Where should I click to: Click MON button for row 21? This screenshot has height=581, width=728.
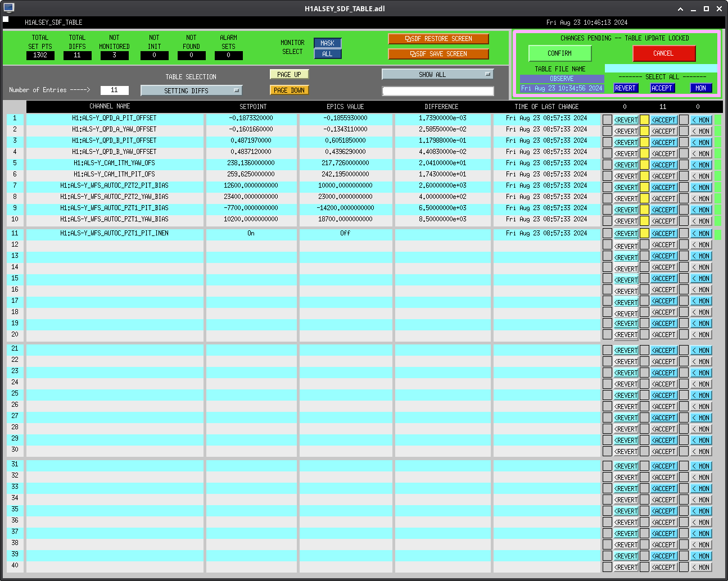(x=701, y=350)
